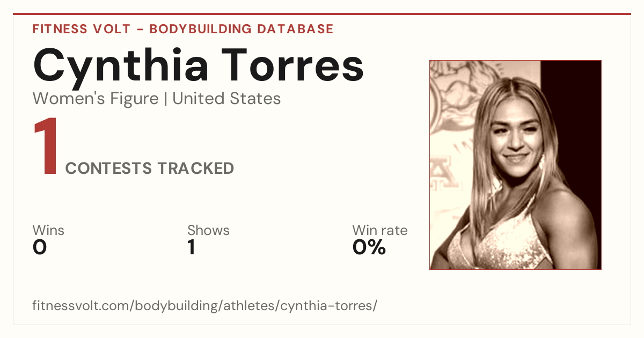Image resolution: width=644 pixels, height=338 pixels.
Task: Open the fitnessvolt.com athlete URL link
Action: pos(205,306)
